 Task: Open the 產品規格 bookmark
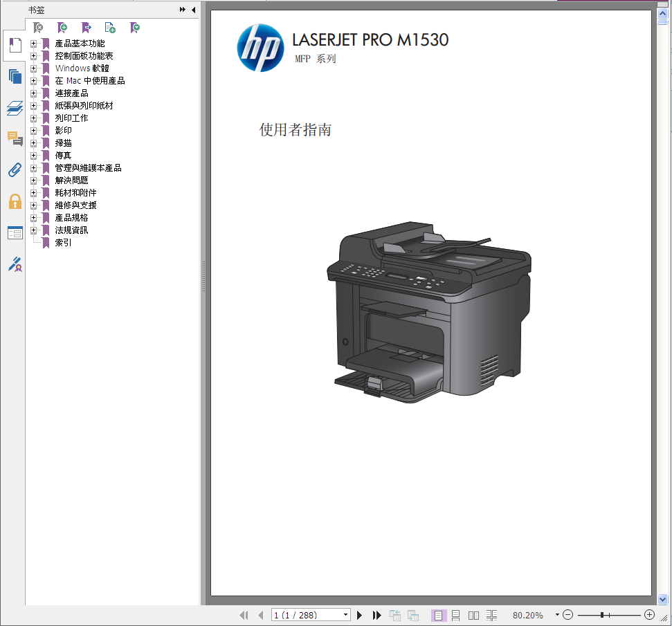[71, 218]
